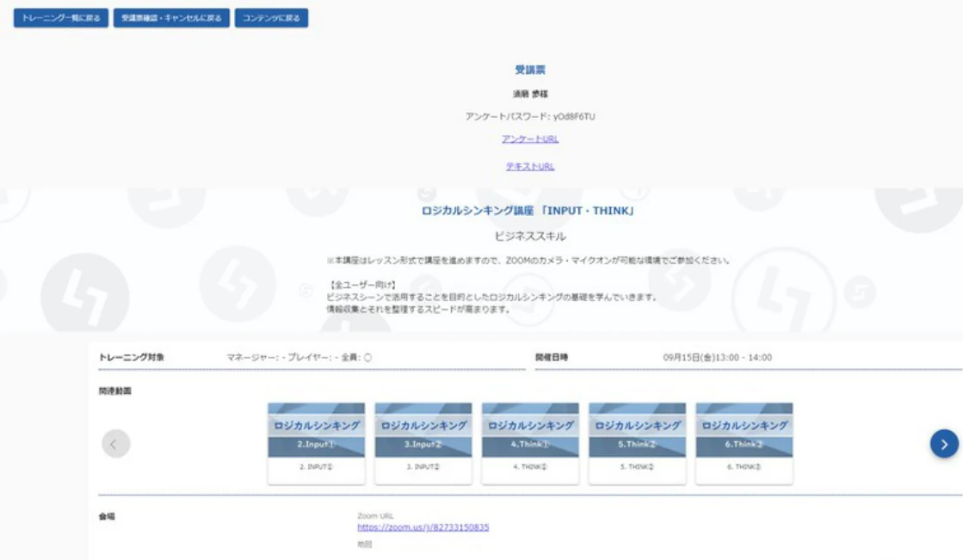Click the トレーニング一覧に戻る button

pos(61,18)
